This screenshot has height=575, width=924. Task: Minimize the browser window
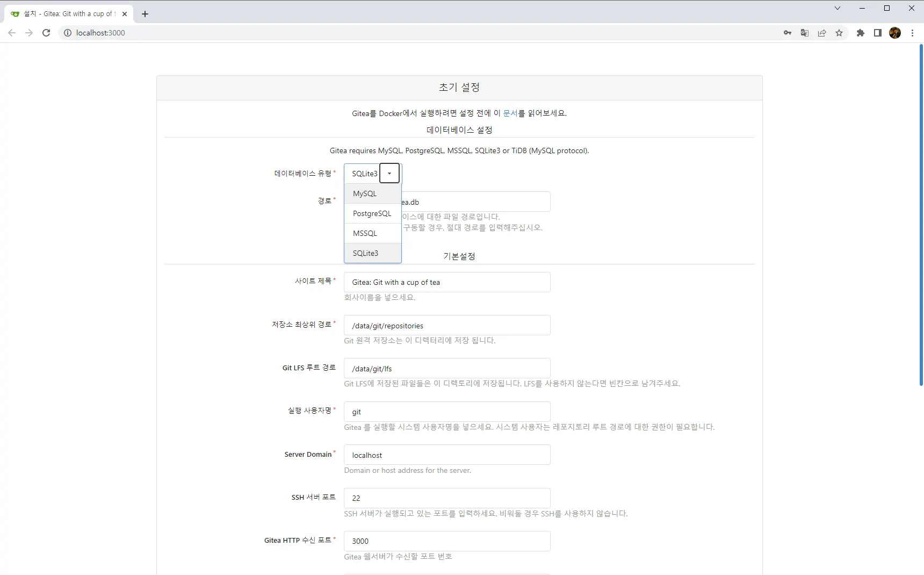click(x=862, y=8)
